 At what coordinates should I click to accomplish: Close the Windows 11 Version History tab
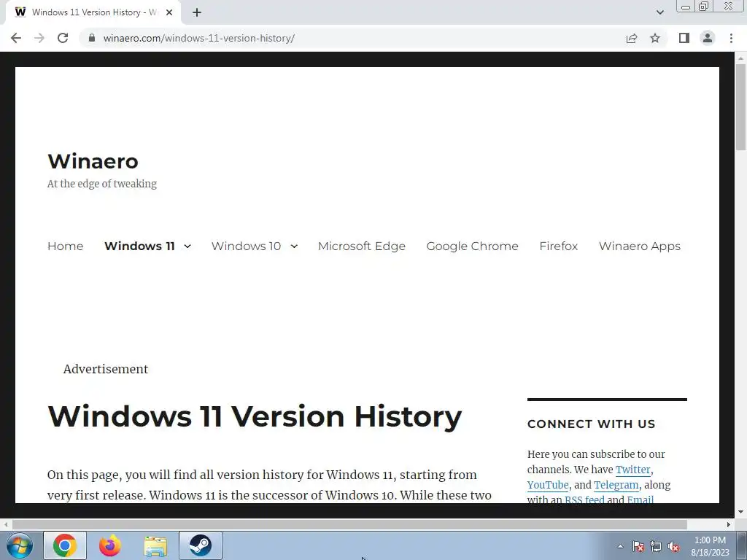[169, 12]
